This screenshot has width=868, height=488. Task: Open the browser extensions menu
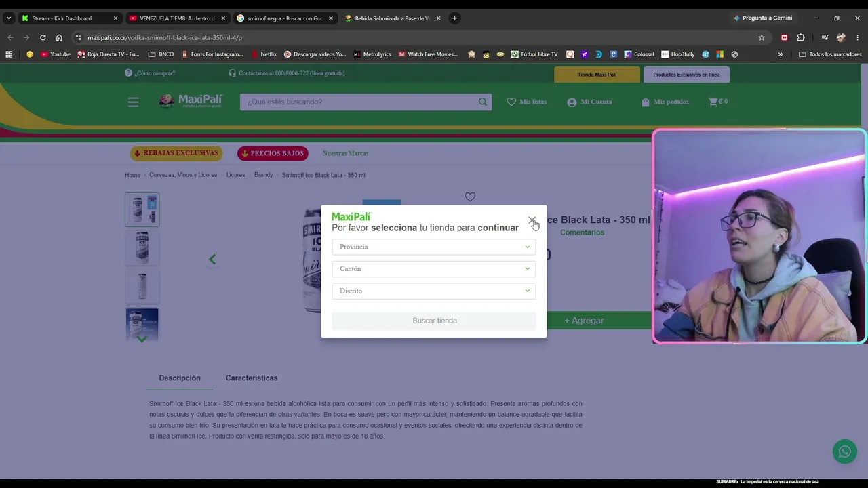801,37
